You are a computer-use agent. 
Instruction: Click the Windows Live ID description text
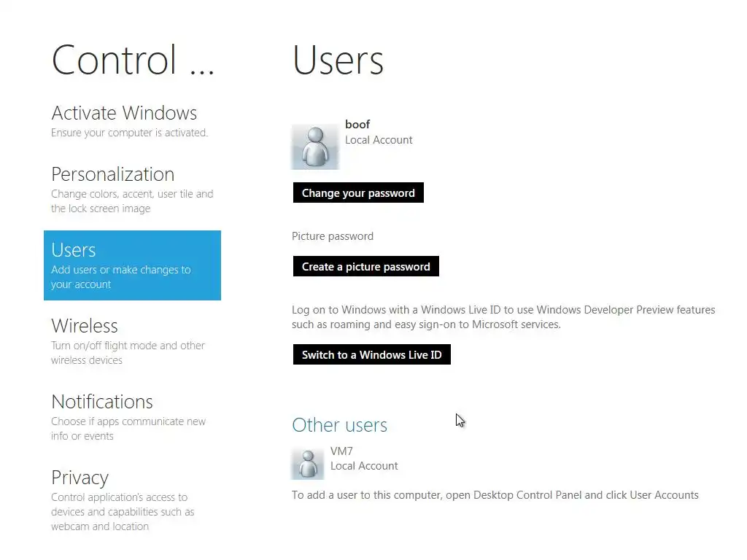pyautogui.click(x=503, y=317)
